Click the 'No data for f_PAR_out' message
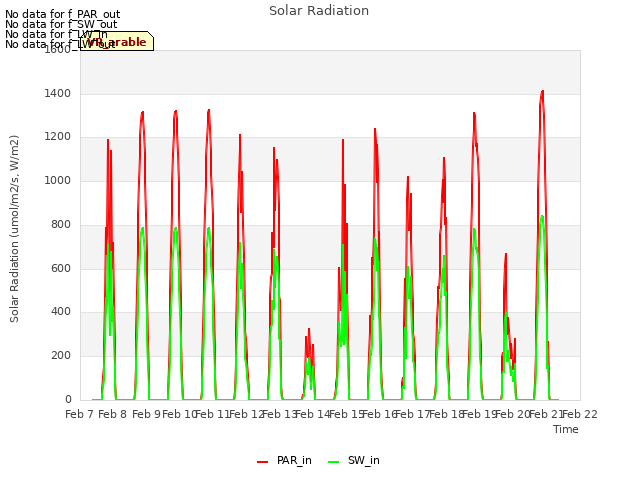Viewport: 640px width, 480px height. click(x=62, y=14)
